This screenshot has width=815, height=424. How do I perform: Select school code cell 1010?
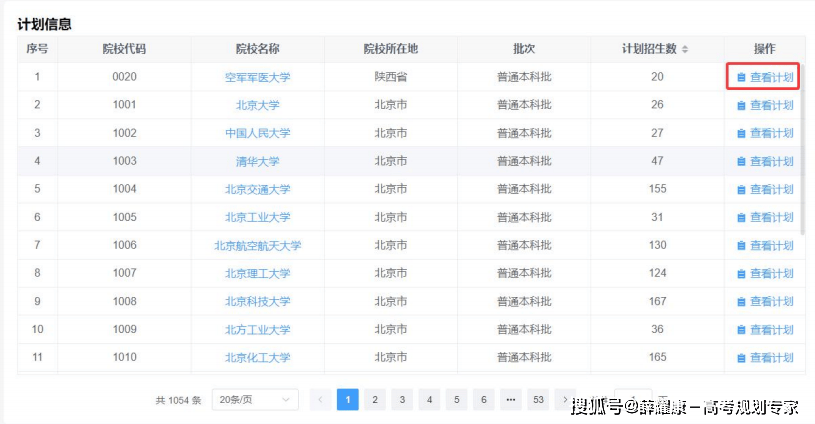[x=125, y=357]
